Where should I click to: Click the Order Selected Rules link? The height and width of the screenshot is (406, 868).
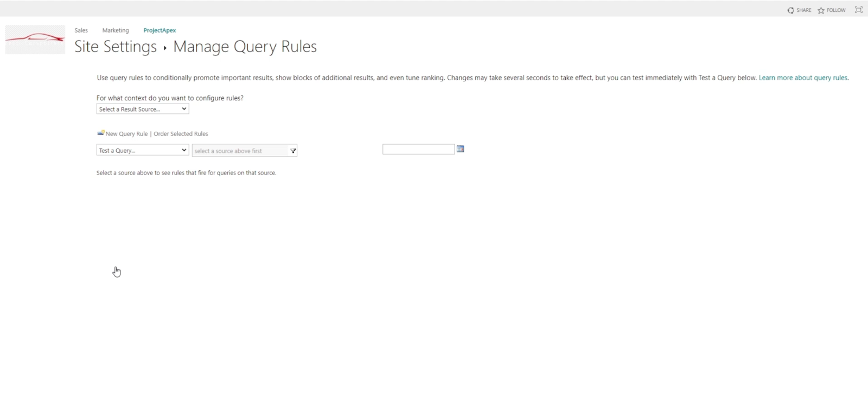[181, 134]
